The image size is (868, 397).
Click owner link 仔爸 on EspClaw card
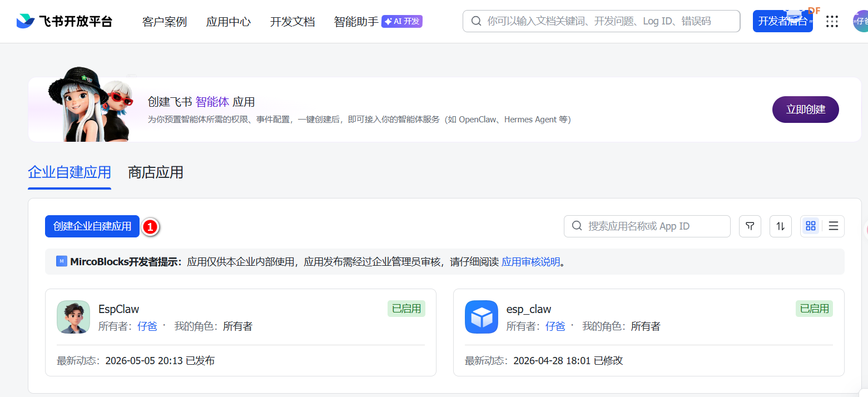(147, 326)
